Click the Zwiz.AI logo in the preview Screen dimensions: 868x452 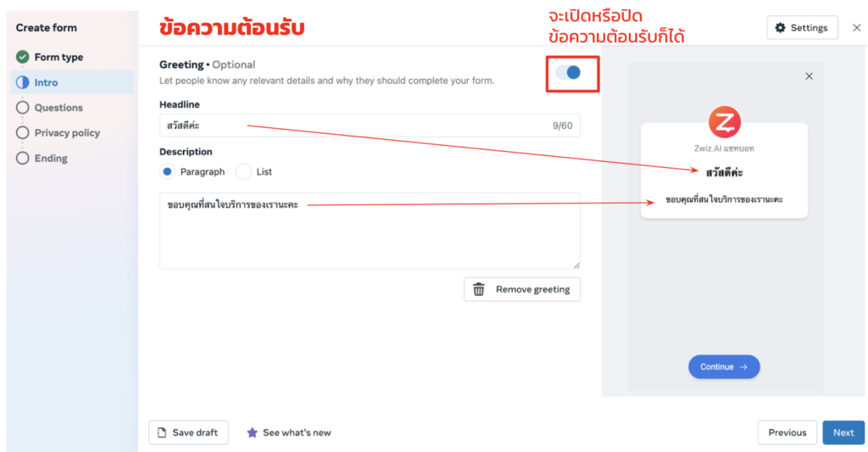[x=724, y=122]
